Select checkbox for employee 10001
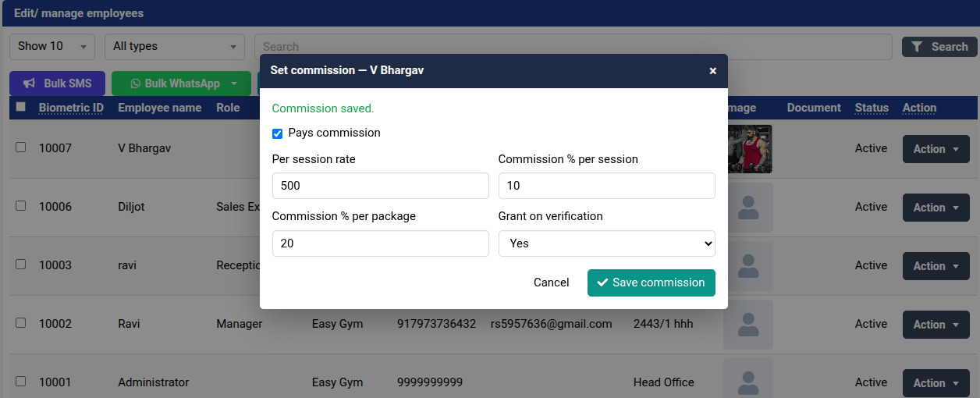The width and height of the screenshot is (980, 398). (x=21, y=381)
